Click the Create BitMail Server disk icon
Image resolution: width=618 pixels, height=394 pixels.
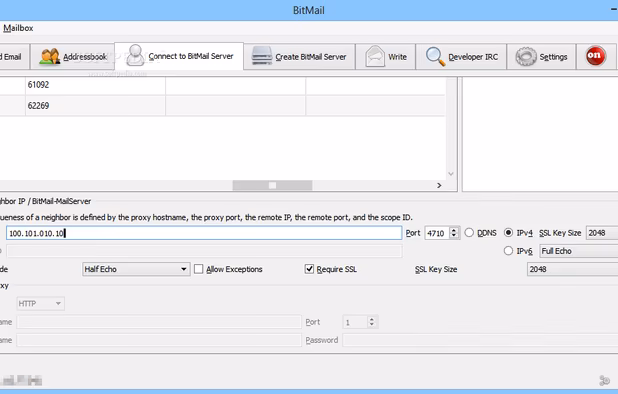(262, 56)
